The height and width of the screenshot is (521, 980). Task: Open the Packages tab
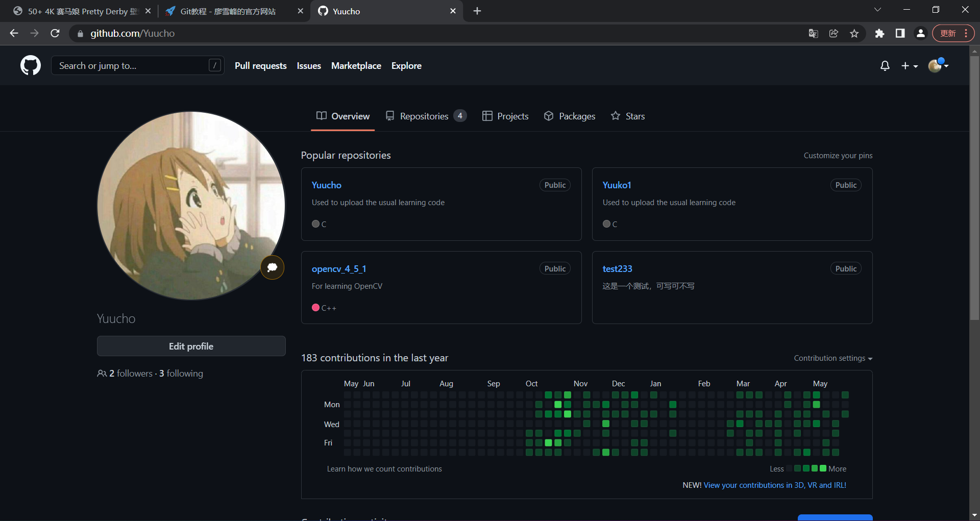click(570, 116)
